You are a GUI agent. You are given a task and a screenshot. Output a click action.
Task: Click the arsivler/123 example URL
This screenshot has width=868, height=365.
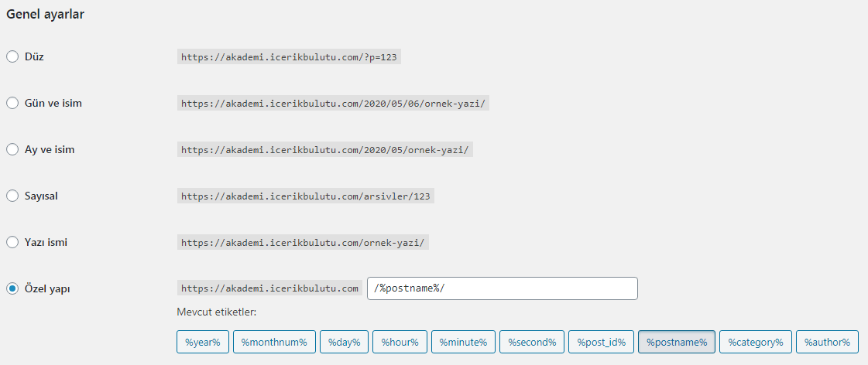click(305, 196)
